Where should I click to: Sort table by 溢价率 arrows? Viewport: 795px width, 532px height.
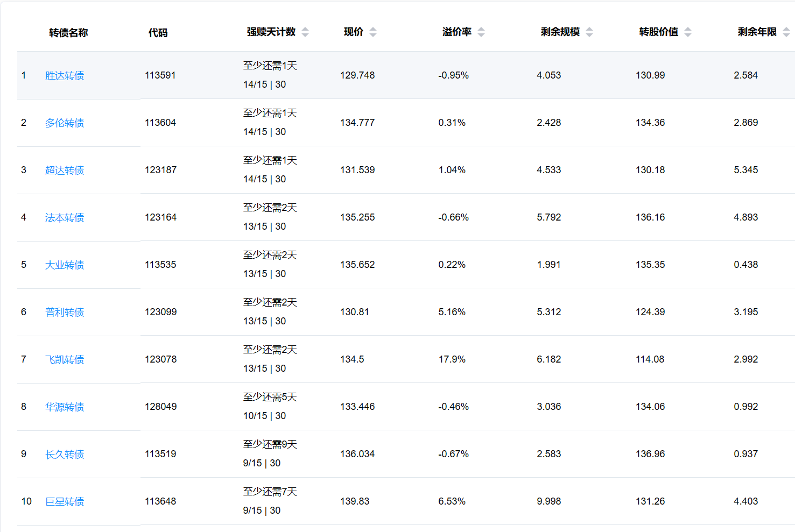pyautogui.click(x=481, y=32)
